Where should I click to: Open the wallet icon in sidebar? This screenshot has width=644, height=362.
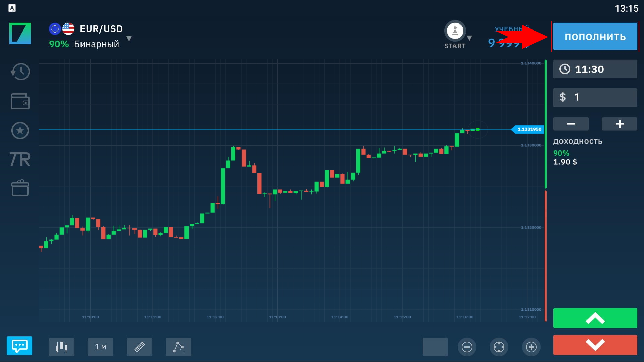pos(20,101)
